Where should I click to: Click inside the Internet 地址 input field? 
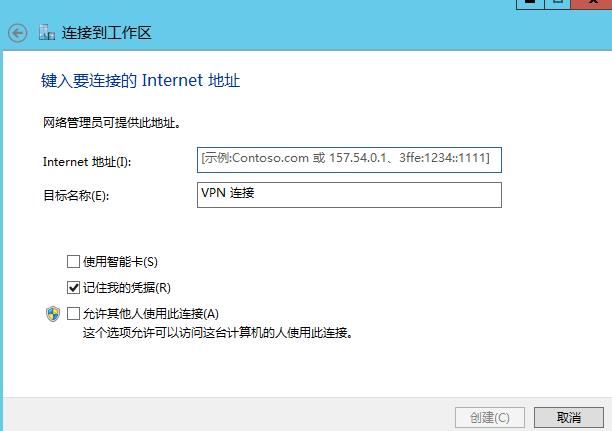point(349,160)
